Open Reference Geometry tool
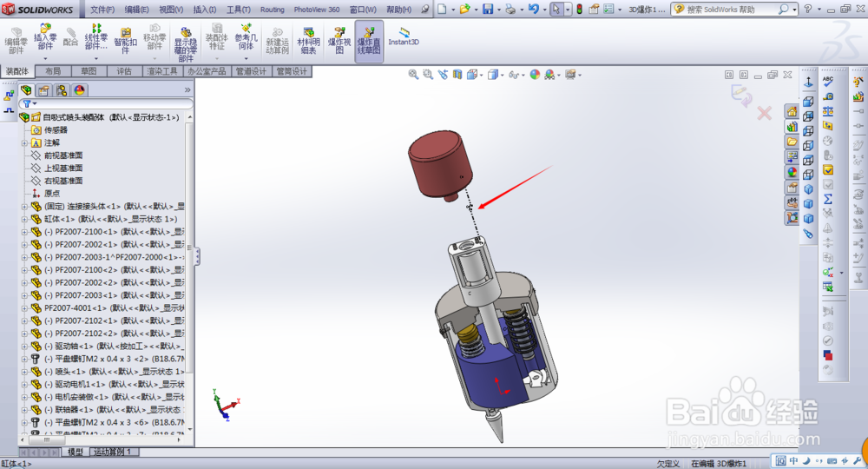Viewport: 868px width, 469px height. click(x=246, y=36)
